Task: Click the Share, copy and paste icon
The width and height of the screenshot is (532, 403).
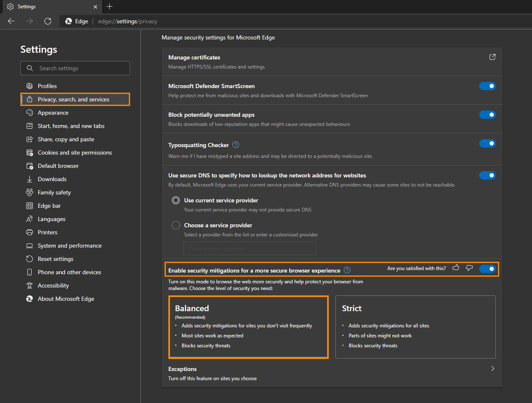Action: 30,139
